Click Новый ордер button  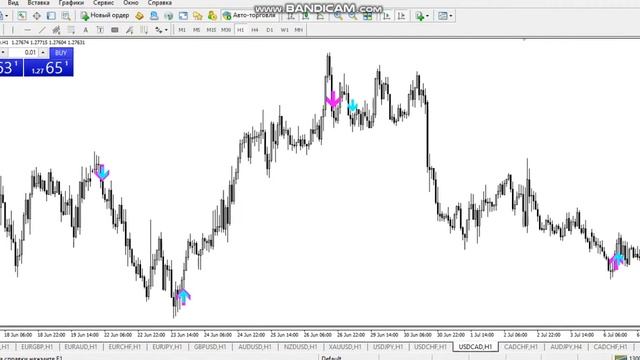(x=105, y=16)
